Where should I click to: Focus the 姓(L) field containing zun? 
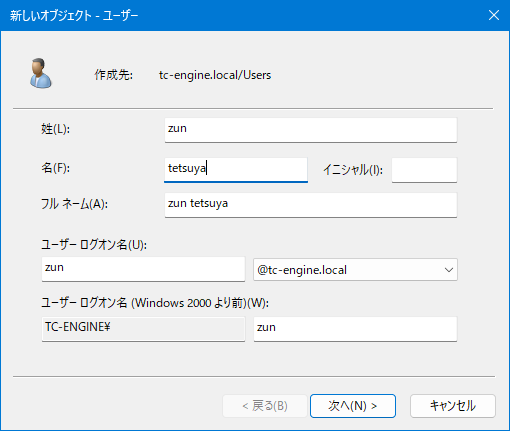[311, 130]
